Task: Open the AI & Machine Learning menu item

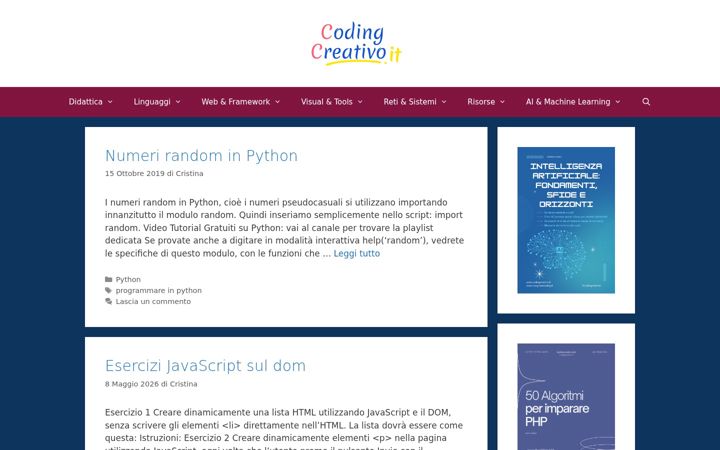Action: 568,102
